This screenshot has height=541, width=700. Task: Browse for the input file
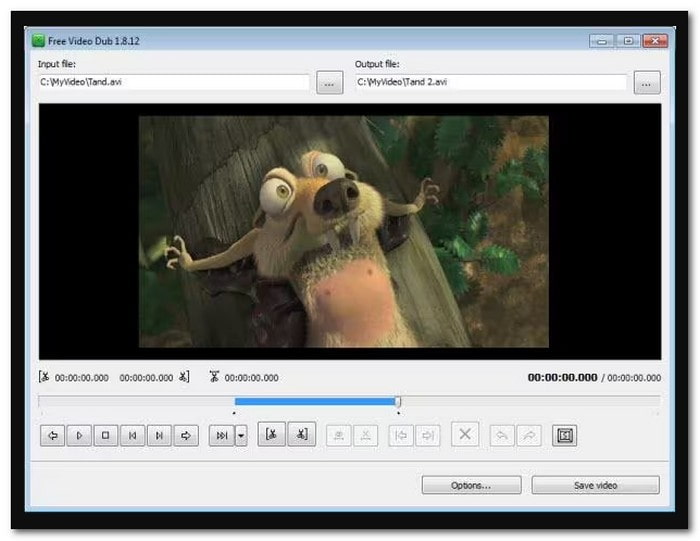coord(329,83)
